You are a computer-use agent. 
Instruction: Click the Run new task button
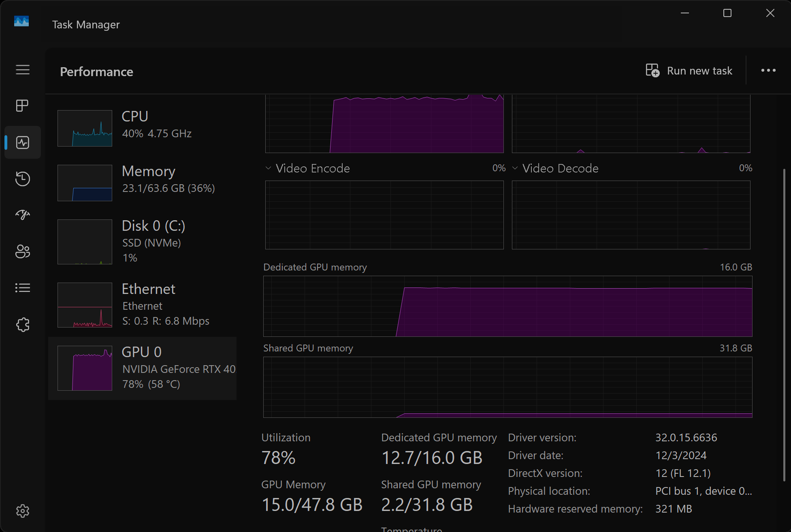point(689,70)
